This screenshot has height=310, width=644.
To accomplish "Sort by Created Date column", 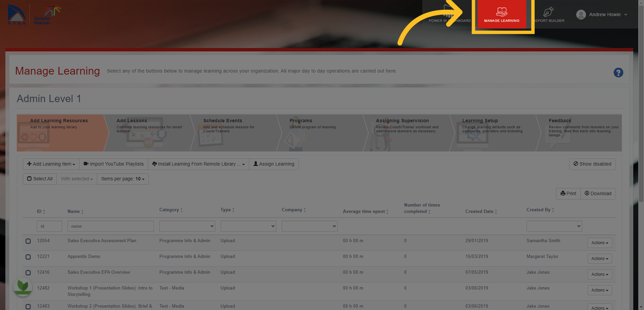I will pos(496,212).
